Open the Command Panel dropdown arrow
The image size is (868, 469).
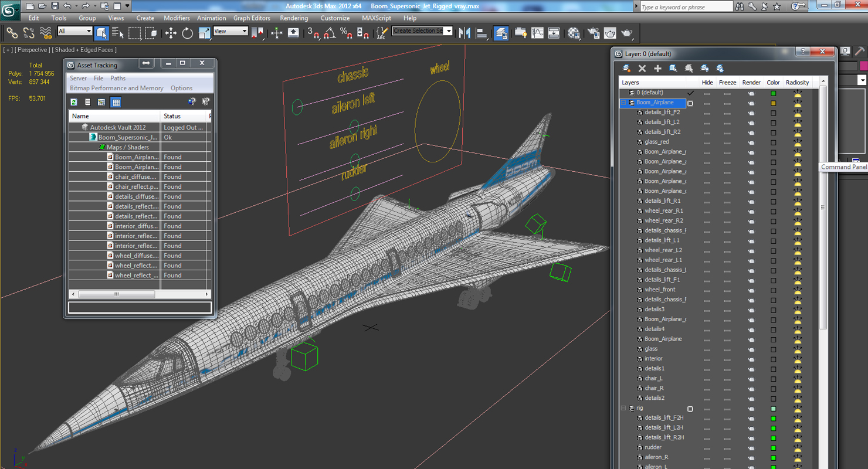[862, 80]
